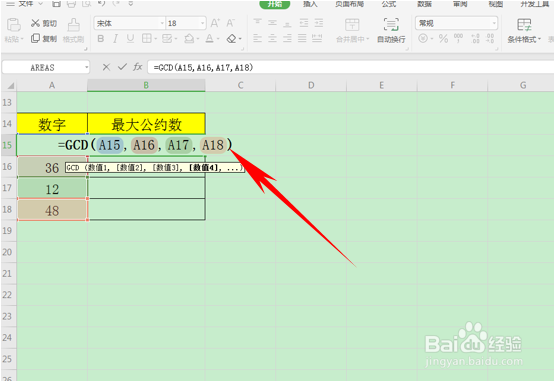This screenshot has width=554, height=381.
Task: Align text left horizontally
Action: coord(258,38)
